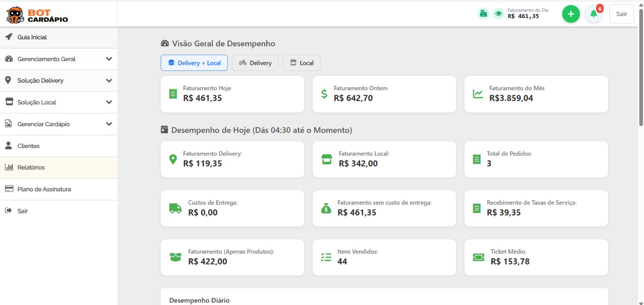Click Sair in the sidebar
This screenshot has height=305, width=644.
(23, 211)
